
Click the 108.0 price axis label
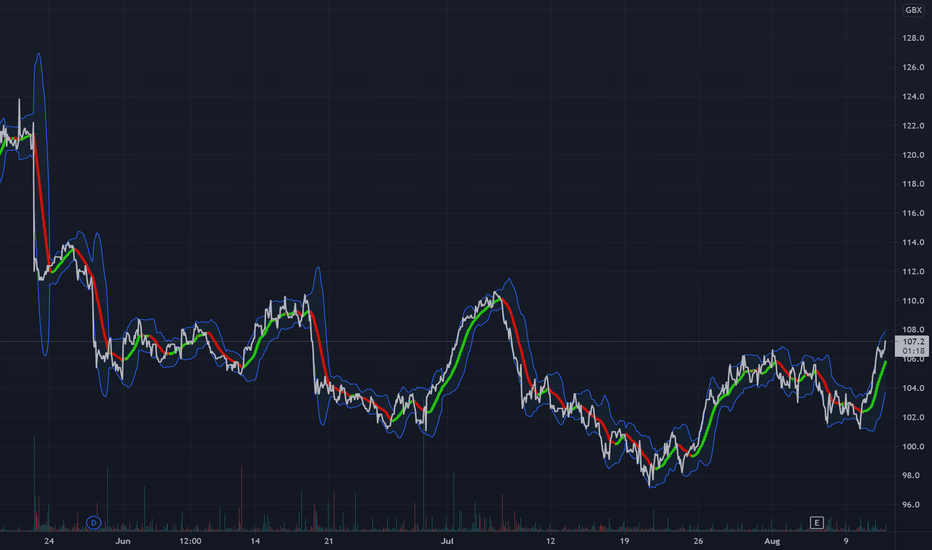point(913,329)
